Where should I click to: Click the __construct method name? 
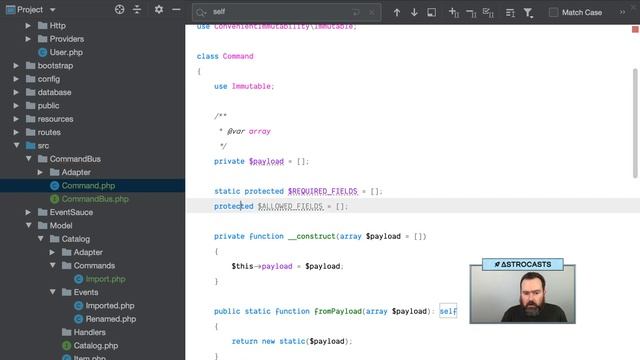click(x=311, y=236)
